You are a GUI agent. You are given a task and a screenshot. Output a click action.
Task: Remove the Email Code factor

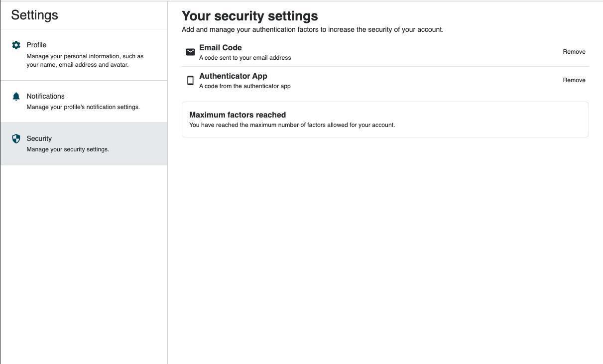coord(574,52)
